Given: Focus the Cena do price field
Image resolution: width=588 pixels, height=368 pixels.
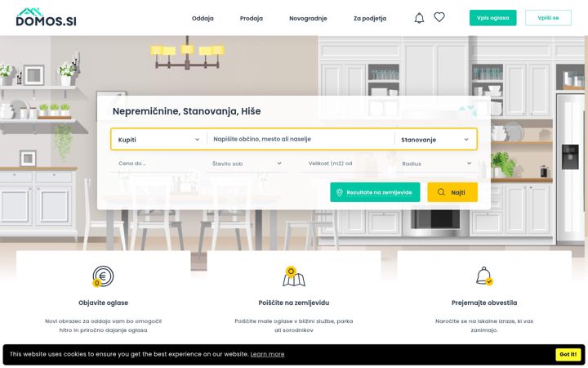Looking at the screenshot, I should (152, 164).
